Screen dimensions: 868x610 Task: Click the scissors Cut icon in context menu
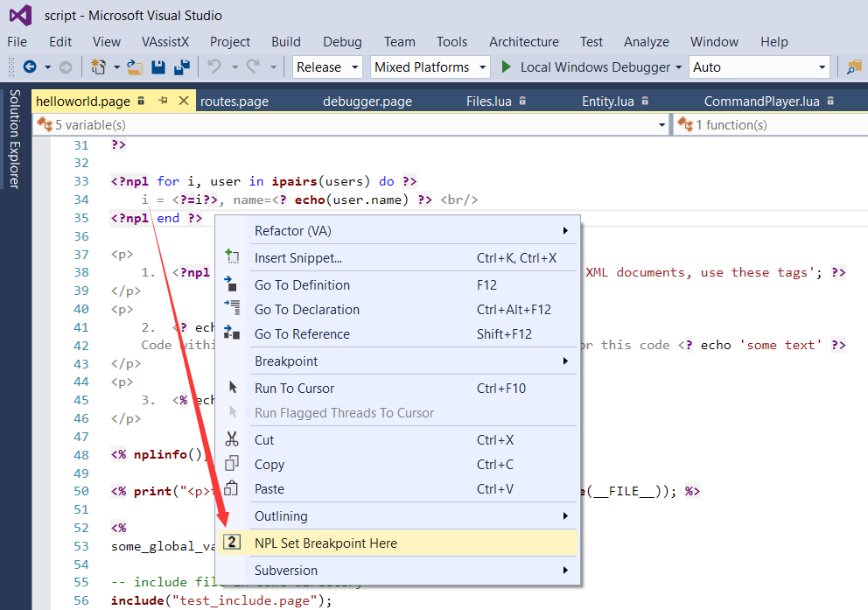pos(234,439)
